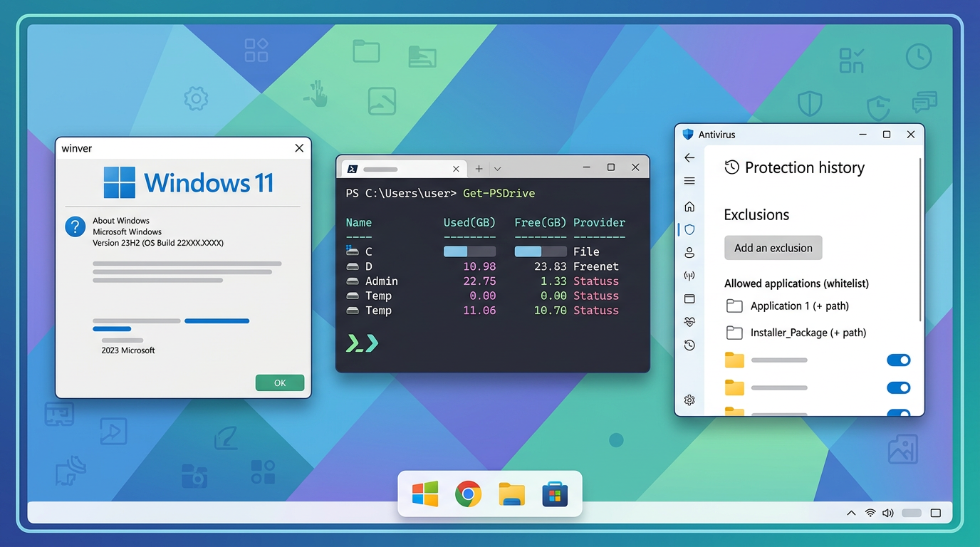The width and height of the screenshot is (980, 547).
Task: Click the folder icon next to Installer_Package
Action: pos(734,333)
